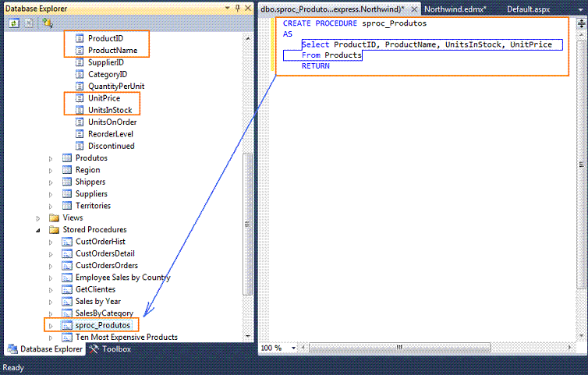Screen dimensions: 588x375
Task: Click the editor vertical scrollbar thumb
Action: [x=581, y=164]
